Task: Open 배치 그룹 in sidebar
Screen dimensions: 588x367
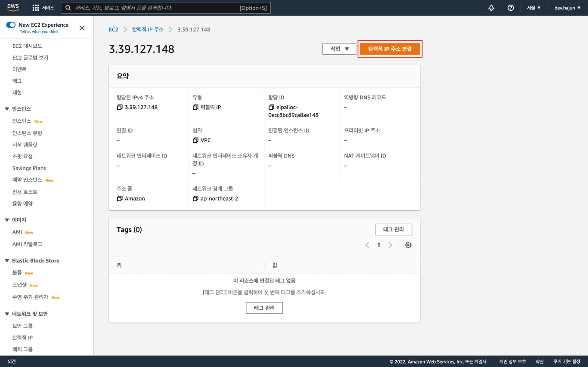Action: 22,349
